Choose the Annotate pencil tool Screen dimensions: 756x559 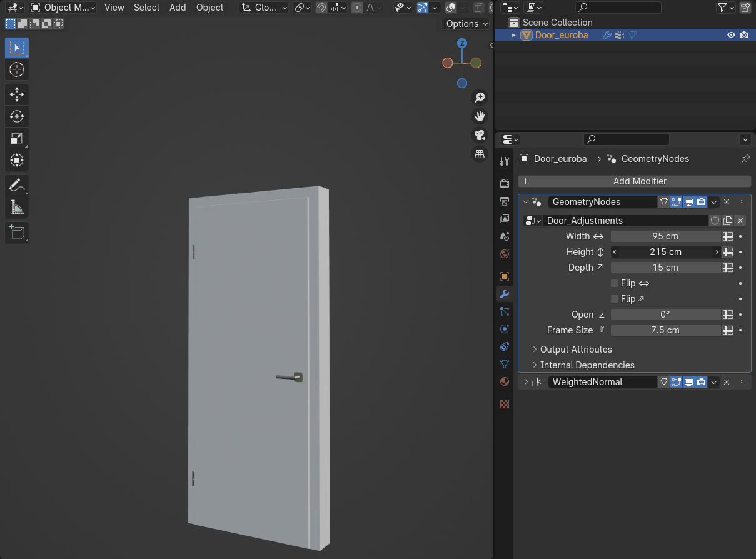(x=17, y=185)
